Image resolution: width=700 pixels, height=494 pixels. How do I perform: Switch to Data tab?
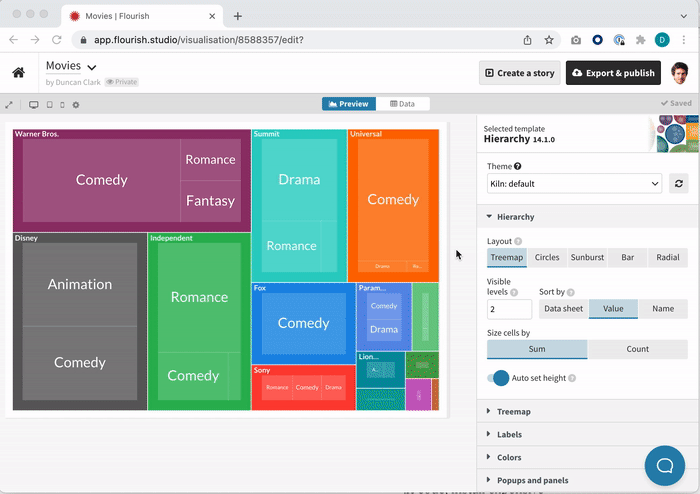pos(403,104)
